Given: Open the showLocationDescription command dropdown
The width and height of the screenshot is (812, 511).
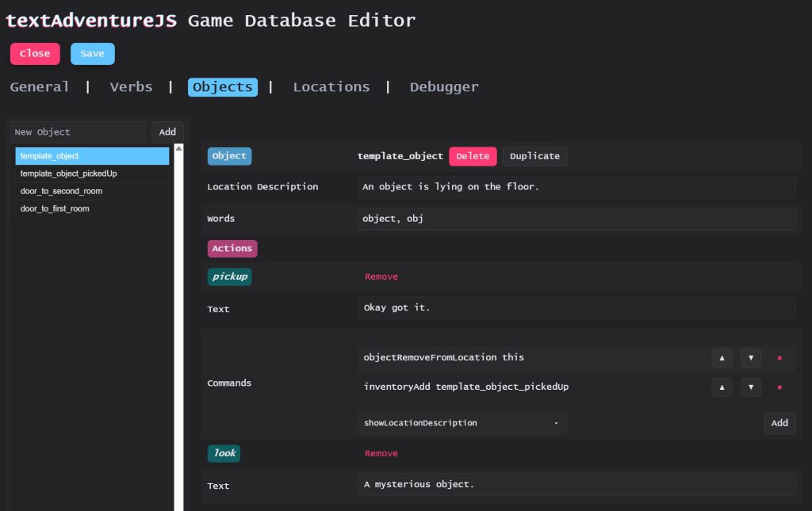Looking at the screenshot, I should click(461, 423).
